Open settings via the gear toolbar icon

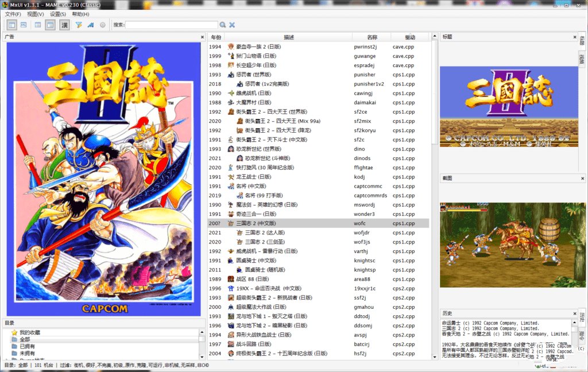pyautogui.click(x=103, y=25)
